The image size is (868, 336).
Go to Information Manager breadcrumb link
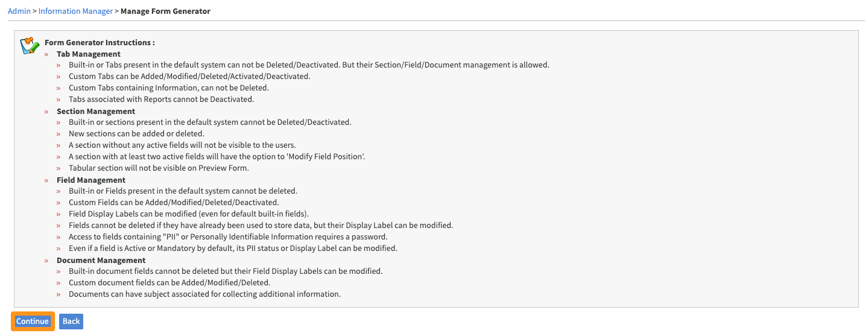click(75, 11)
